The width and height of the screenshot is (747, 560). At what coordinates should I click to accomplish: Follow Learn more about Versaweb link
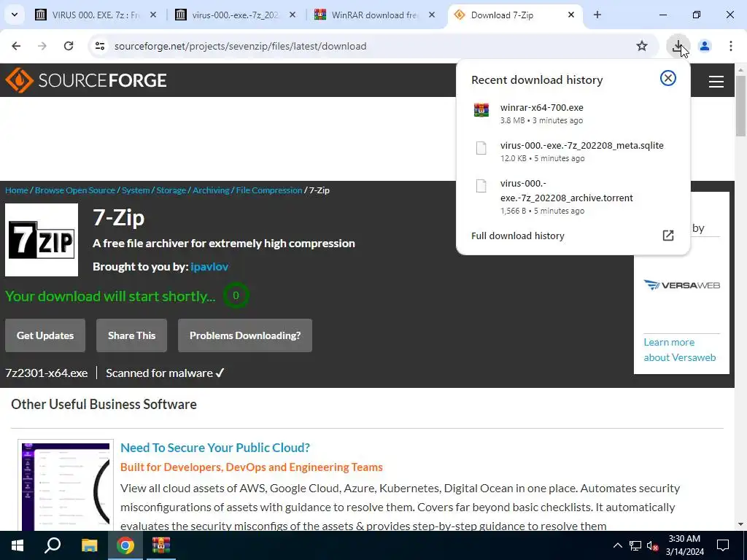pos(680,349)
